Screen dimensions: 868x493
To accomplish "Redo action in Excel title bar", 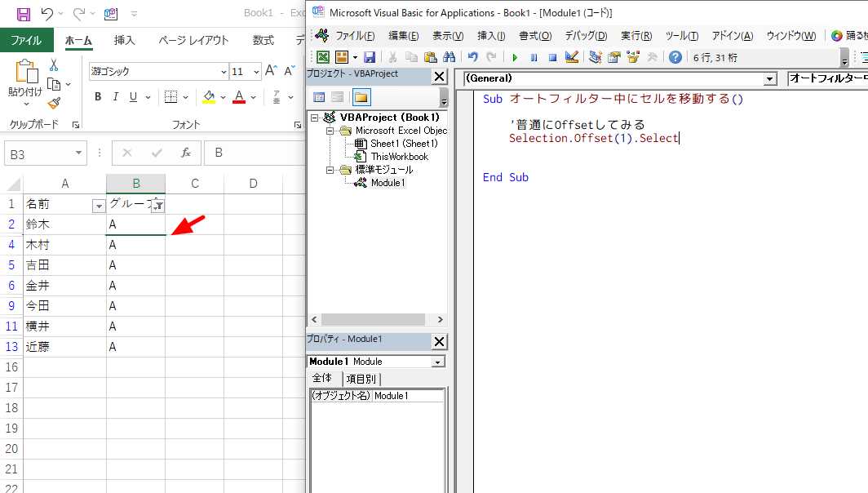I will click(78, 14).
